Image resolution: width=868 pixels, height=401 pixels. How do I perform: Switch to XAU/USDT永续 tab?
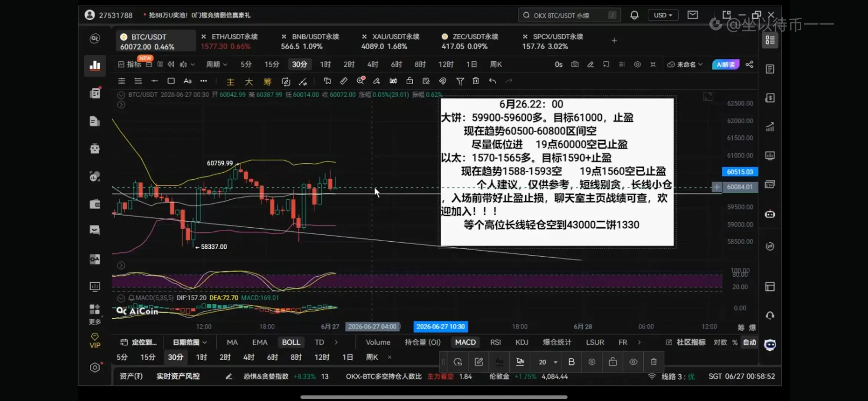[x=391, y=41]
